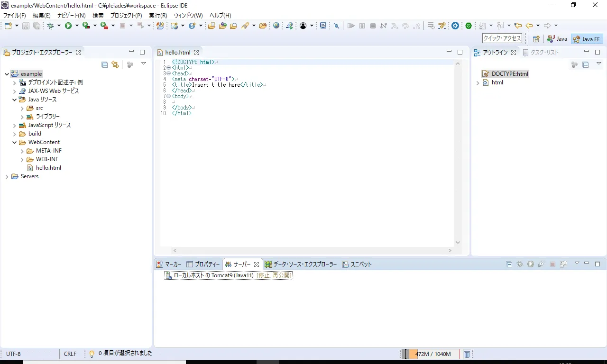Switch to データ・ソース・エクスプローラー tab
This screenshot has width=607, height=364.
click(301, 264)
